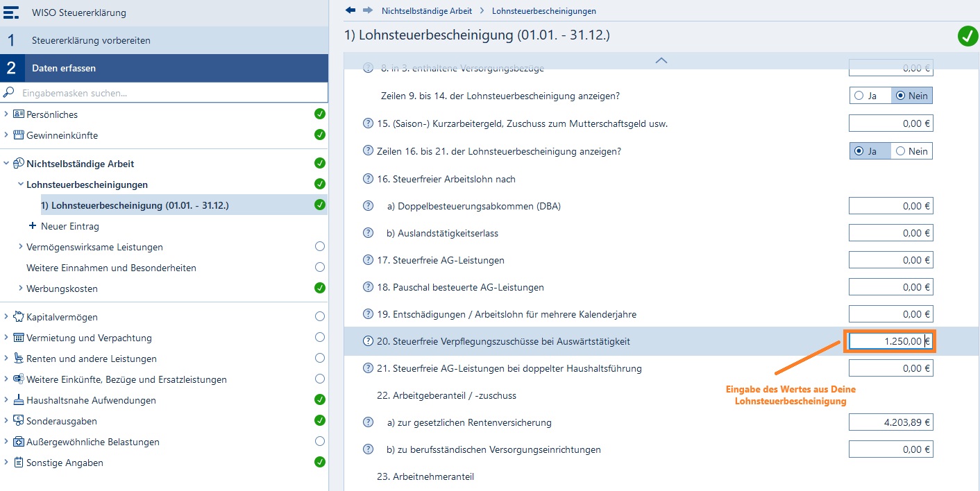
Task: Open help for Zeilen 16. bis 21. question
Action: 369,150
